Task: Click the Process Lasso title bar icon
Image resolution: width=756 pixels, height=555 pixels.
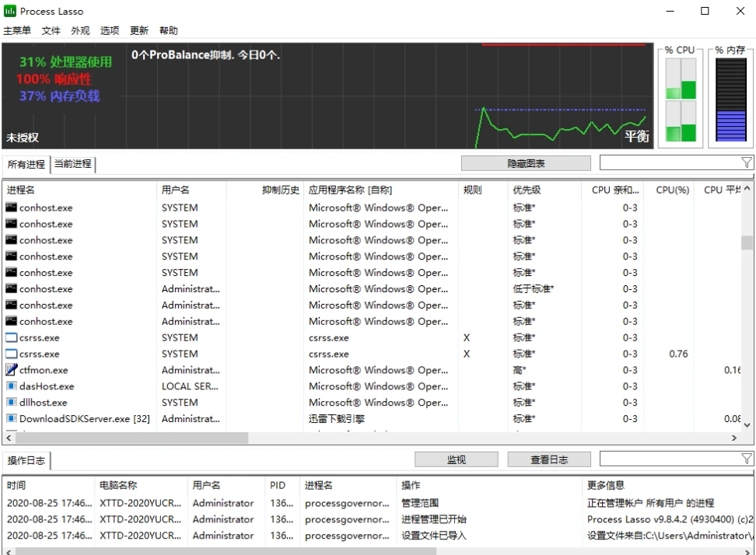Action: pos(10,11)
